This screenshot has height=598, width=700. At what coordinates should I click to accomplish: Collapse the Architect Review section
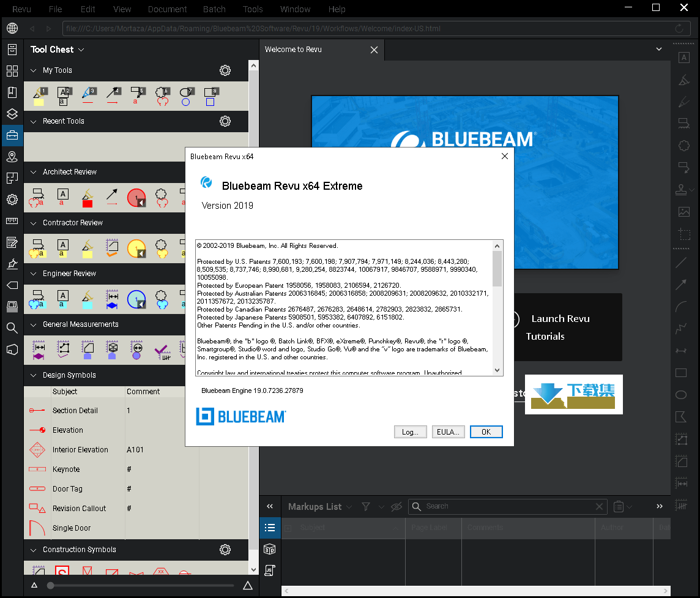point(33,172)
